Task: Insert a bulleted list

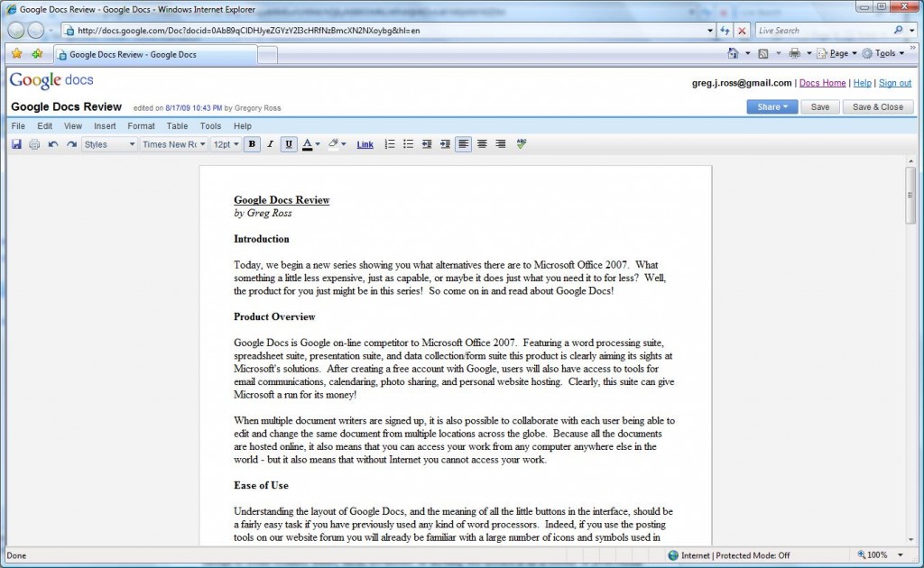Action: [408, 144]
